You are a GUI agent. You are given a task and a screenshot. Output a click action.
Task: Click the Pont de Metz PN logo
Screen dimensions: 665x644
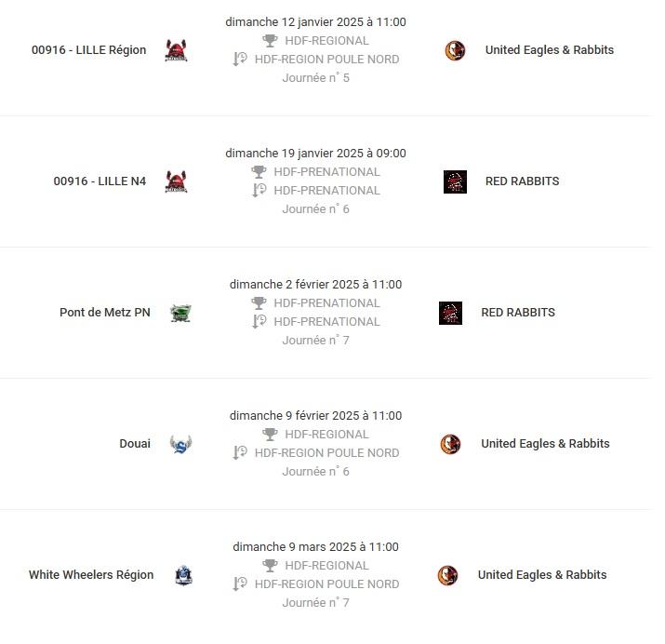[180, 313]
